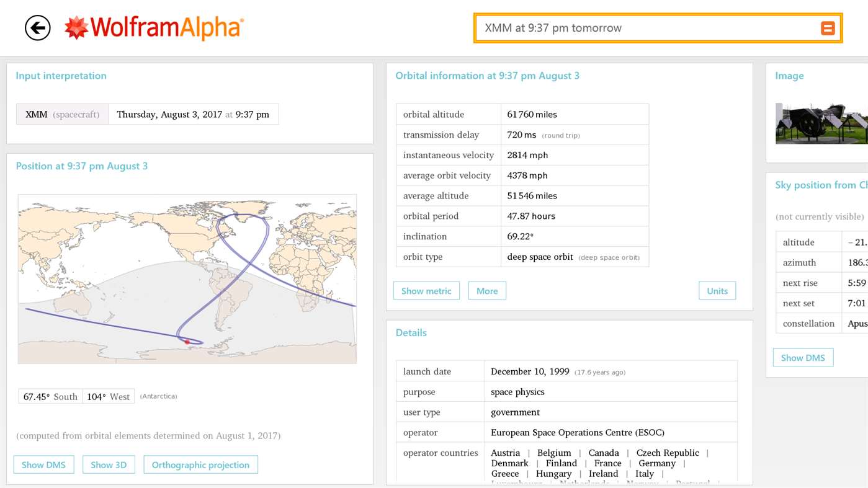Click the 67.45° South latitude readout
868x488 pixels.
[49, 396]
